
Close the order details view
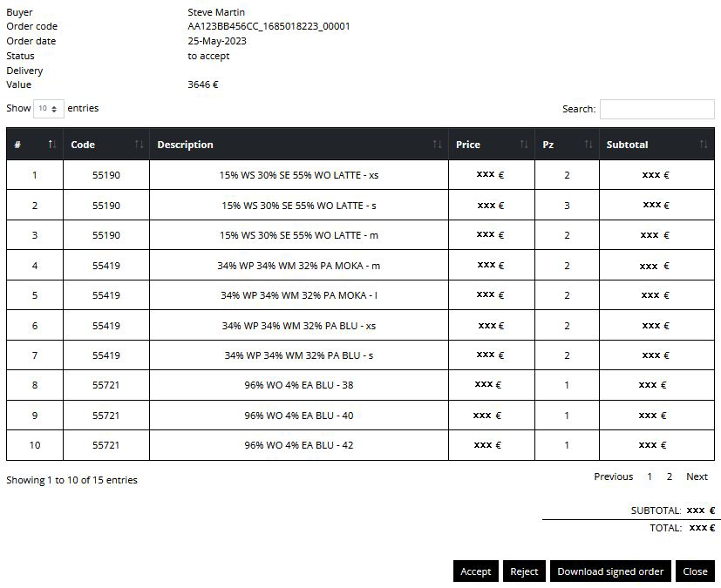pyautogui.click(x=695, y=571)
